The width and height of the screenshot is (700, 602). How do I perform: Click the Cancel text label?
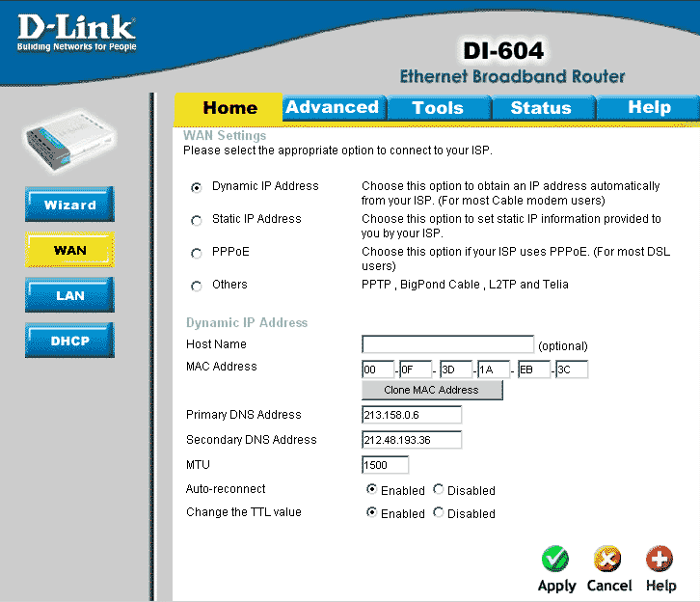point(609,586)
